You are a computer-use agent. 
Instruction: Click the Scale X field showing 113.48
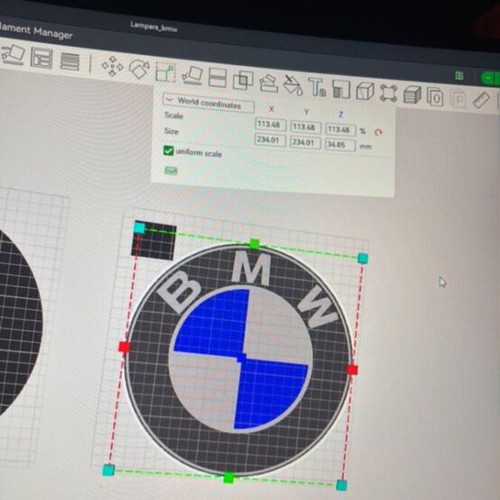click(270, 124)
